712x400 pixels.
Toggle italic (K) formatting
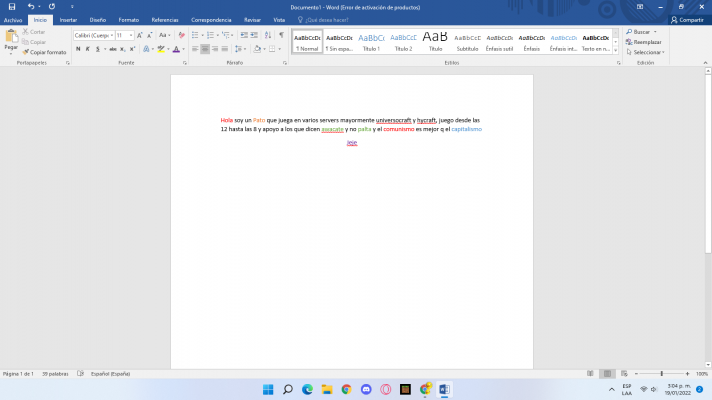click(89, 48)
